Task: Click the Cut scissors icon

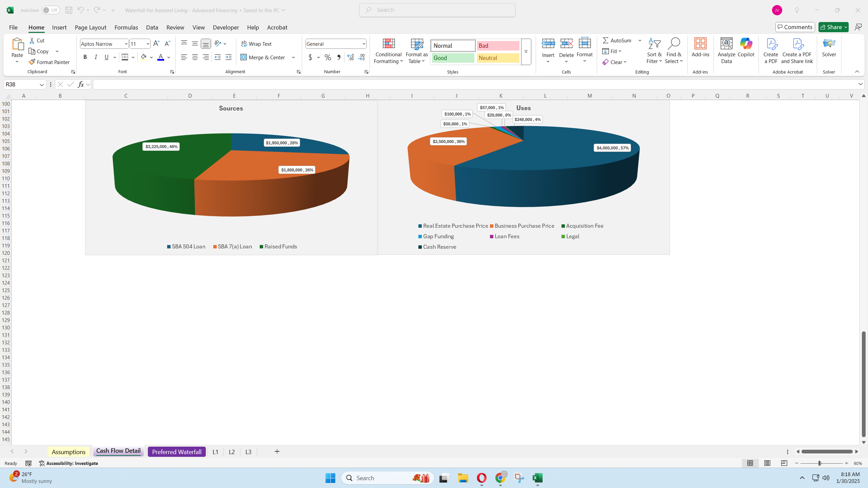Action: click(x=32, y=40)
